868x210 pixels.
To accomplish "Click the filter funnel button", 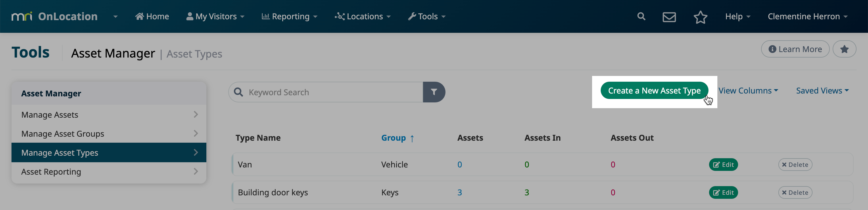I will (434, 92).
